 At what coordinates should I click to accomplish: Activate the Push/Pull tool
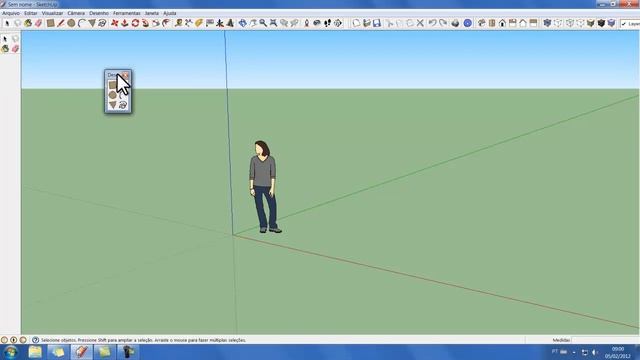(125, 23)
